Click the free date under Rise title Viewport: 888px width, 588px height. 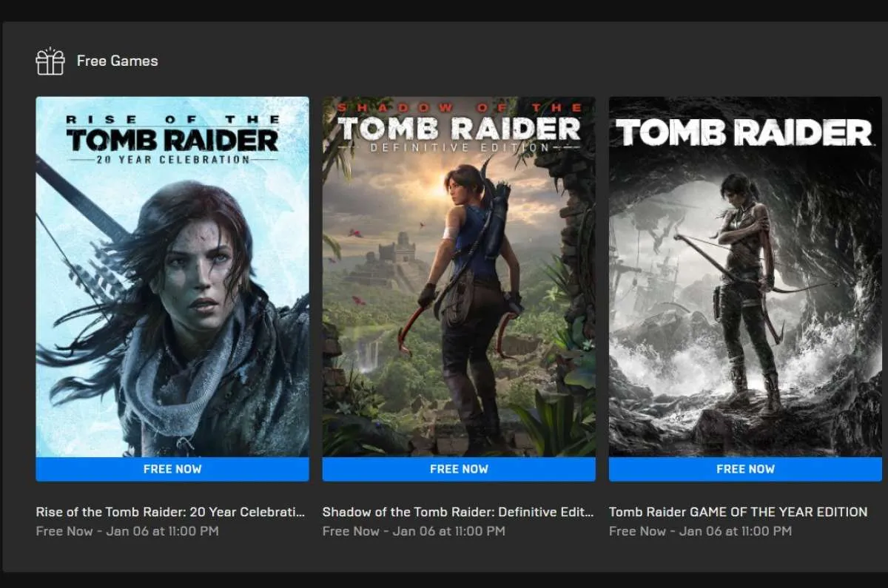click(x=127, y=531)
